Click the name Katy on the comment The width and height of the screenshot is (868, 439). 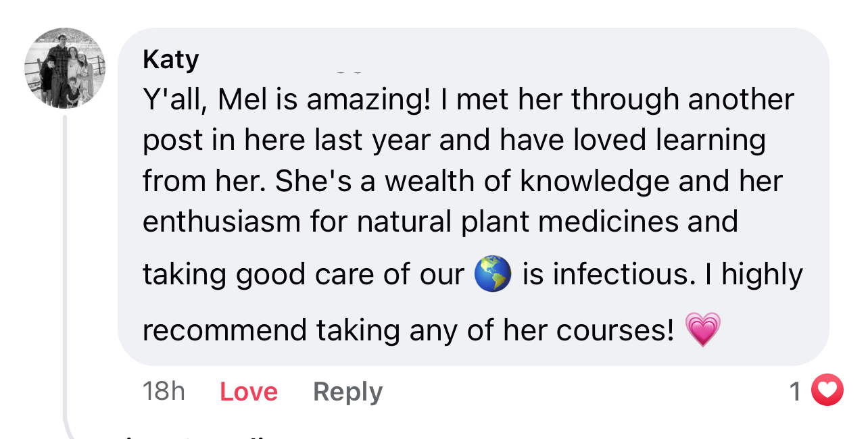[x=170, y=59]
